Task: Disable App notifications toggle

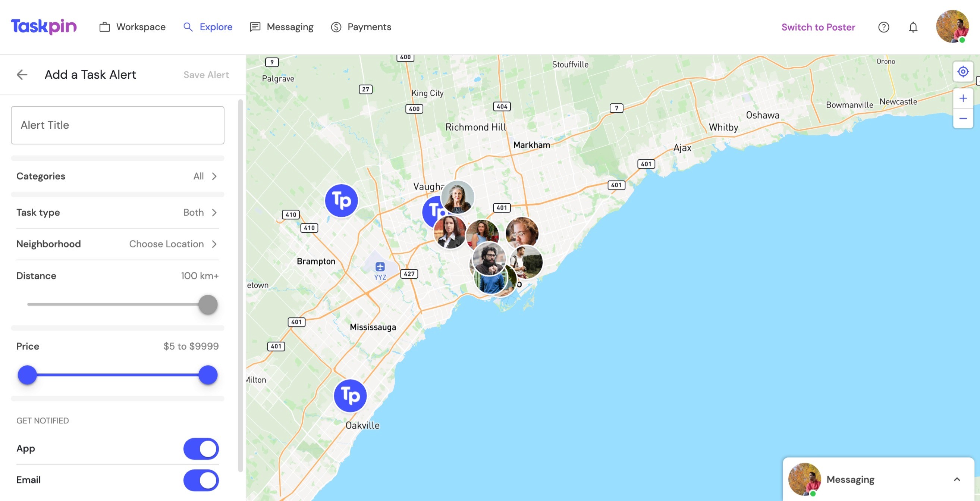Action: [x=201, y=448]
